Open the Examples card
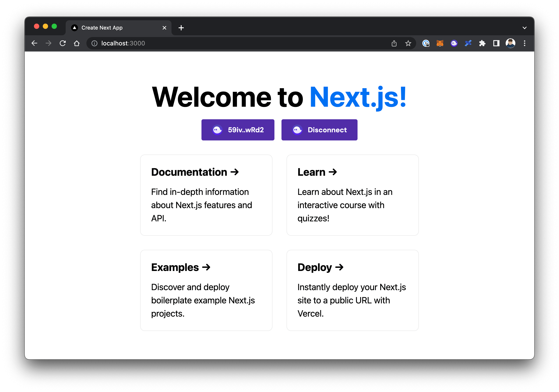559x392 pixels. pos(206,290)
